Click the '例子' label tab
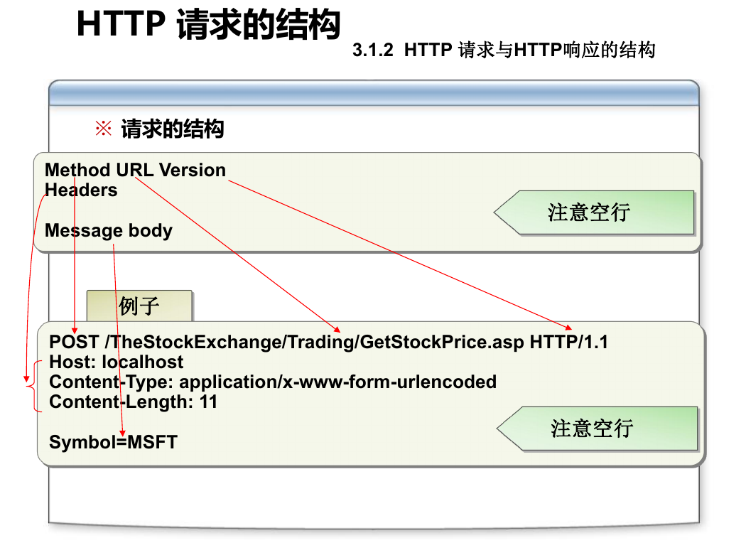This screenshot has width=746, height=560. pyautogui.click(x=139, y=306)
